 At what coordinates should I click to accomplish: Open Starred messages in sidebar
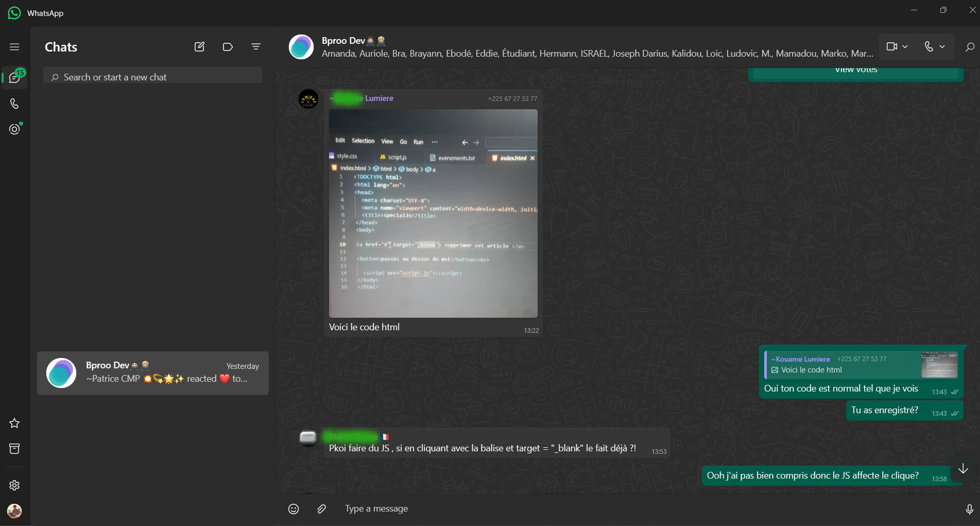click(14, 423)
